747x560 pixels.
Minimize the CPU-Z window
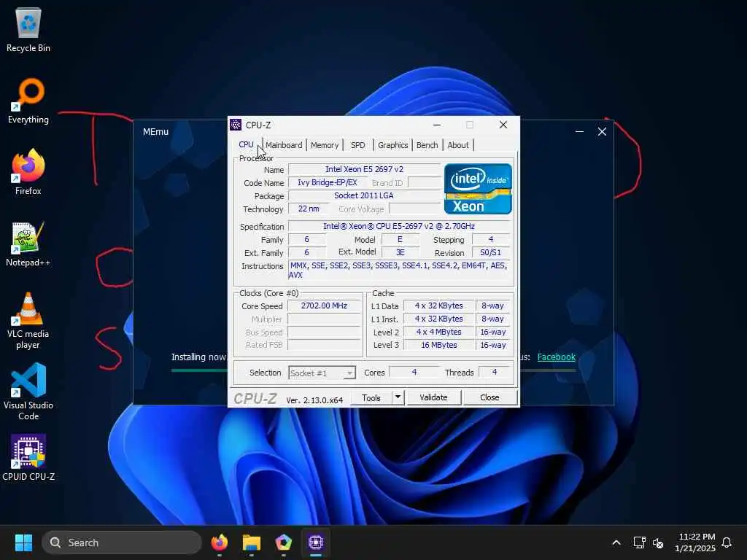[437, 125]
